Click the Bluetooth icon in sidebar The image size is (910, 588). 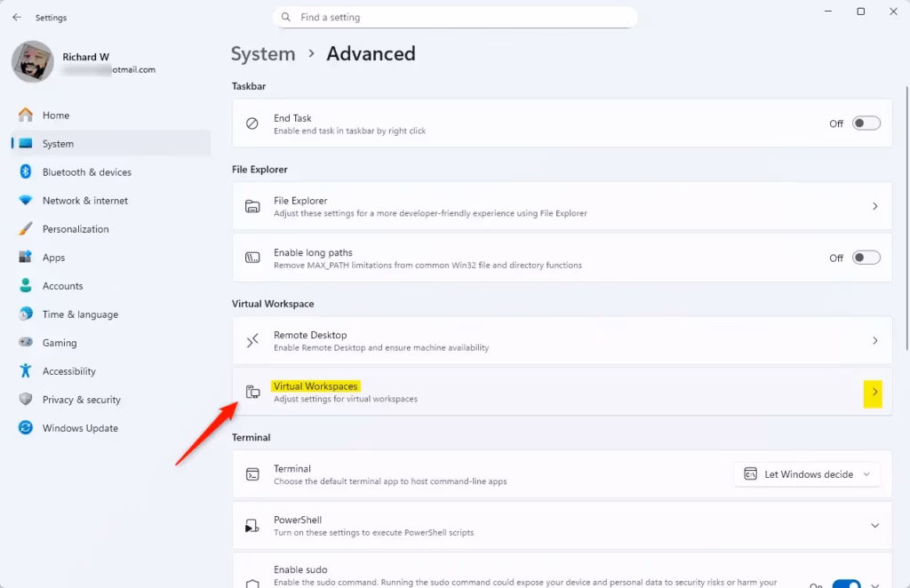tap(26, 171)
